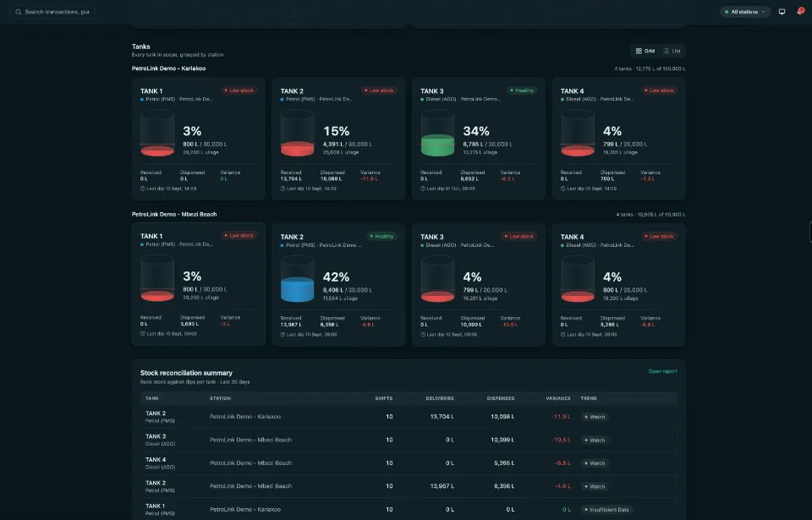Click the Stock reconciliation summary title

[x=186, y=373]
